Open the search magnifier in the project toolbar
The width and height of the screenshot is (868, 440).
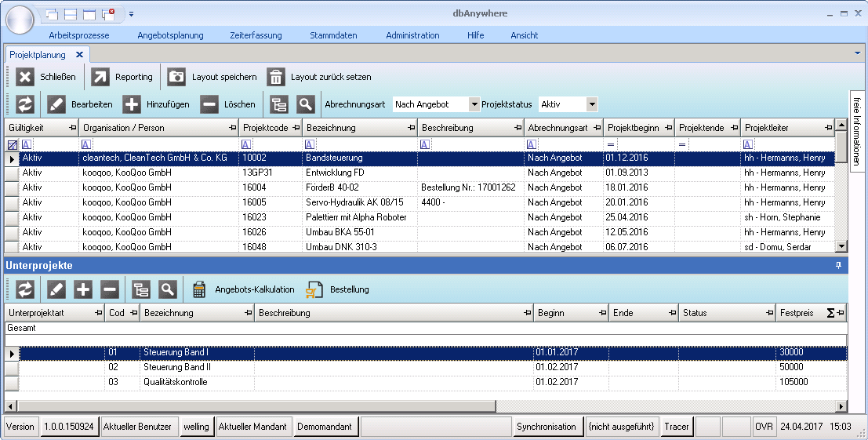pos(305,104)
